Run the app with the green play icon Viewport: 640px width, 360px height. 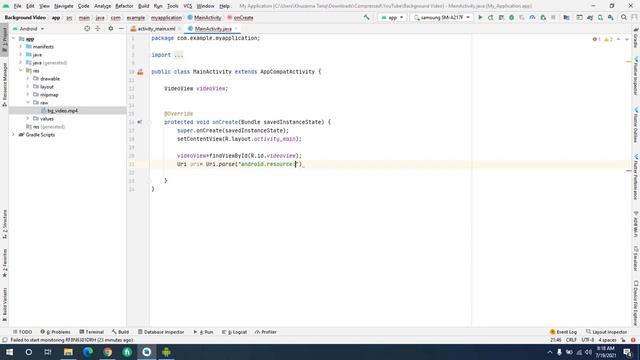[x=480, y=18]
